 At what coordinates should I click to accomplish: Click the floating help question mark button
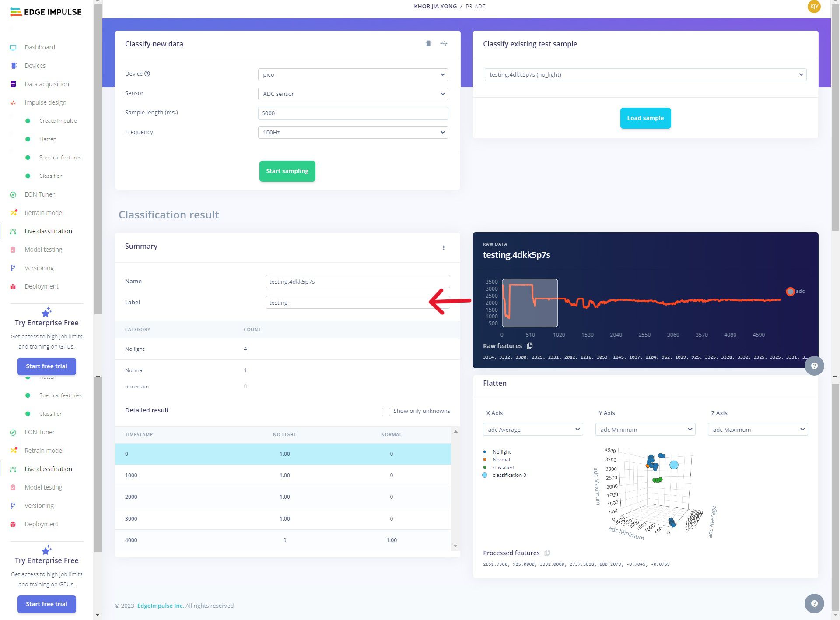[814, 366]
